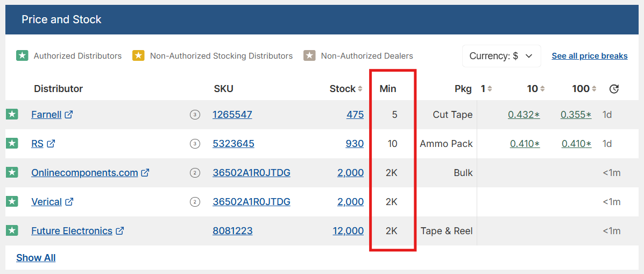This screenshot has height=274, width=644.
Task: Click the Farnell price 0.355*
Action: [576, 115]
